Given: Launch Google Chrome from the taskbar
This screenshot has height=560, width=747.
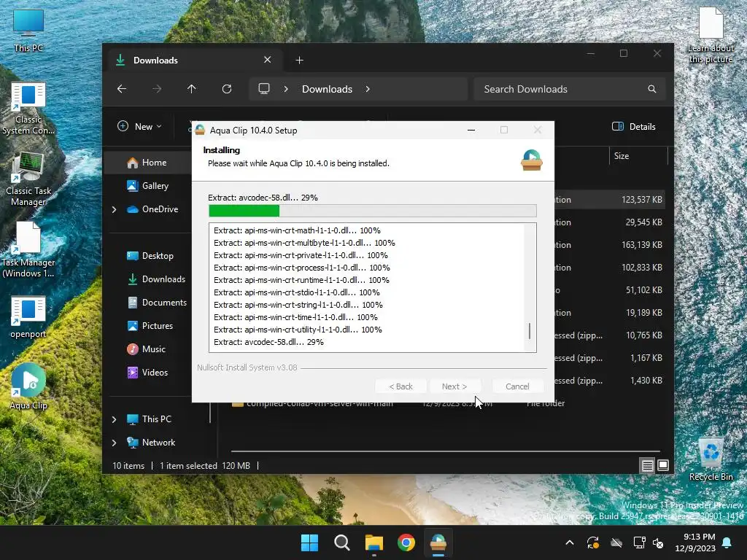Looking at the screenshot, I should pos(406,542).
